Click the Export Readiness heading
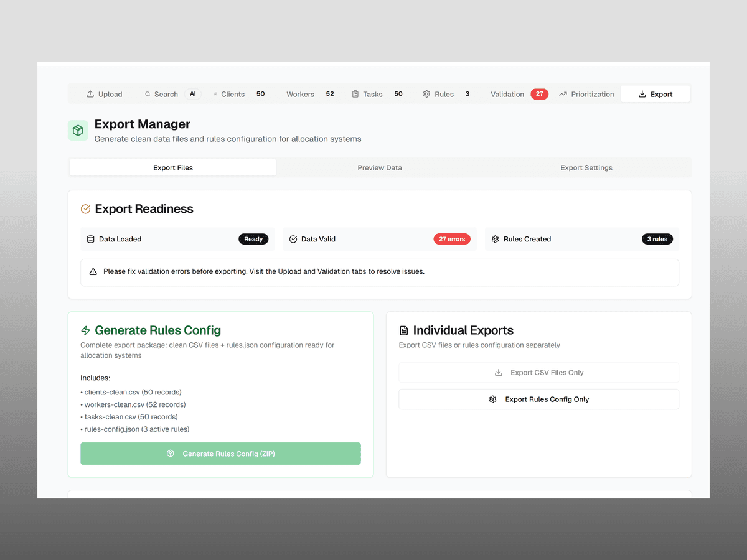 point(144,209)
